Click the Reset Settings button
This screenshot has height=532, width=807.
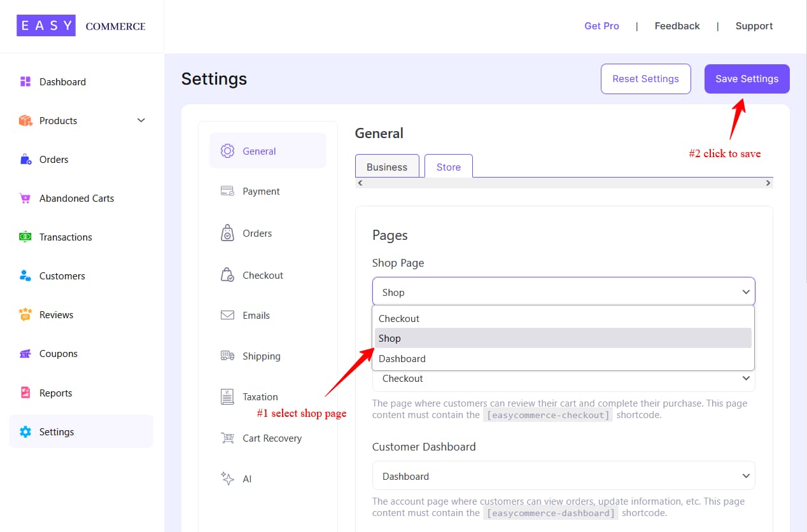(x=645, y=78)
